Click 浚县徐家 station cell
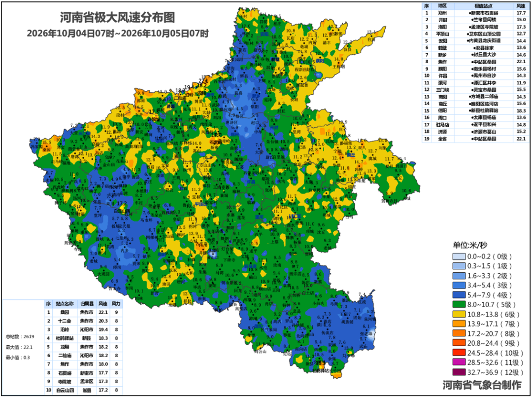This screenshot has width=532, height=398. click(483, 48)
